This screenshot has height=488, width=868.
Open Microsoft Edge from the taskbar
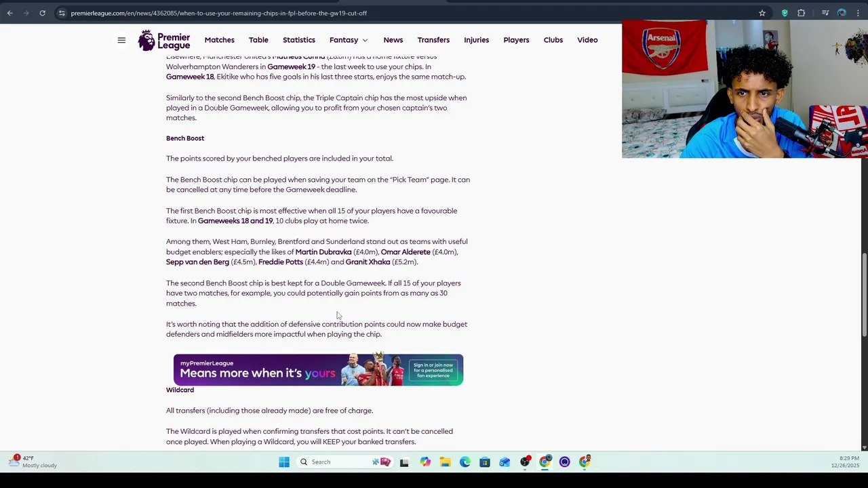(x=465, y=462)
